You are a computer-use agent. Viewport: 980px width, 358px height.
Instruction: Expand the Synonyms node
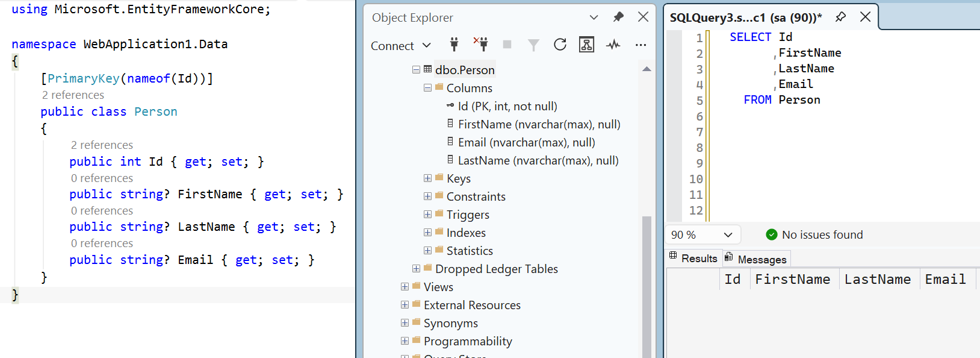click(x=405, y=322)
